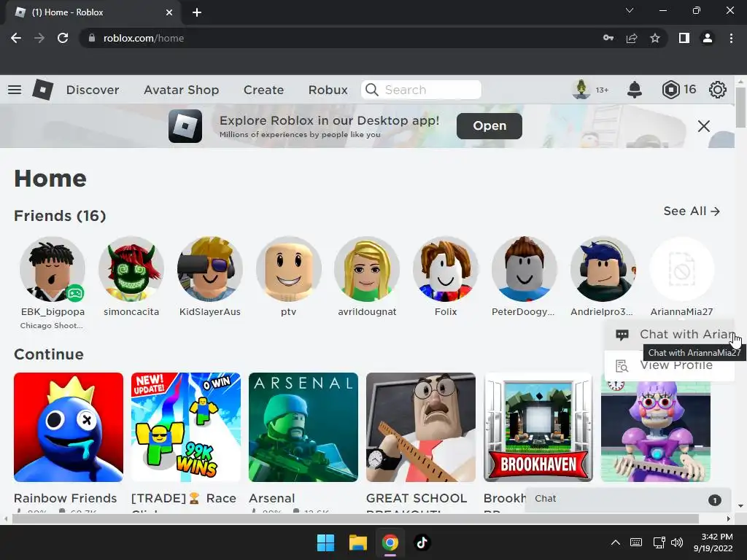
Task: Open the Rainbow Friends game tile
Action: pos(69,427)
